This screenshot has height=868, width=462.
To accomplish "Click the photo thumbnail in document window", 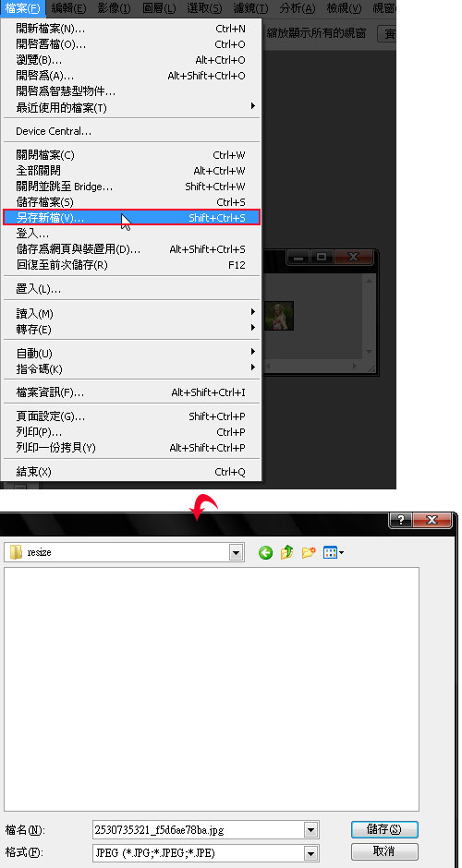I will tap(279, 316).
